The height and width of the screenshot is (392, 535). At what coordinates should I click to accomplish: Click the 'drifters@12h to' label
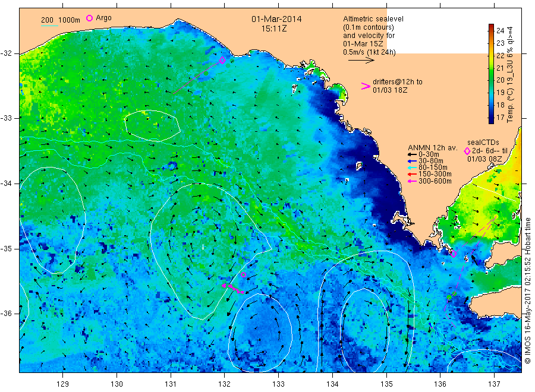[x=398, y=82]
